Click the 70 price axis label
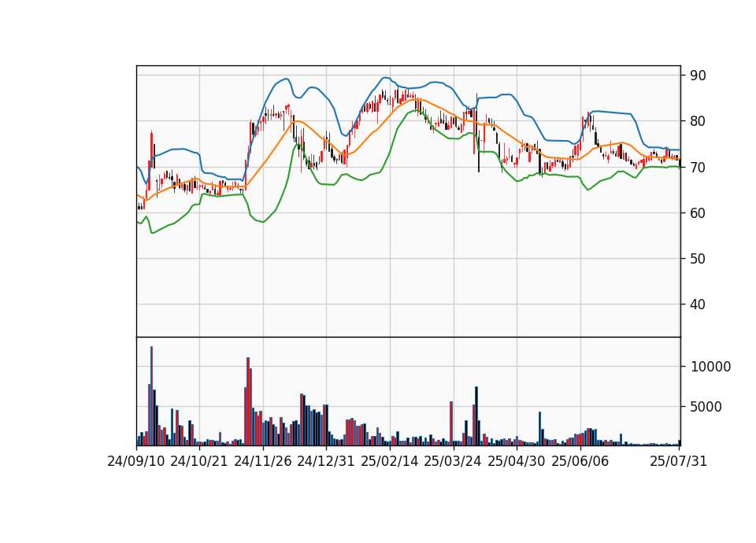 pos(698,167)
